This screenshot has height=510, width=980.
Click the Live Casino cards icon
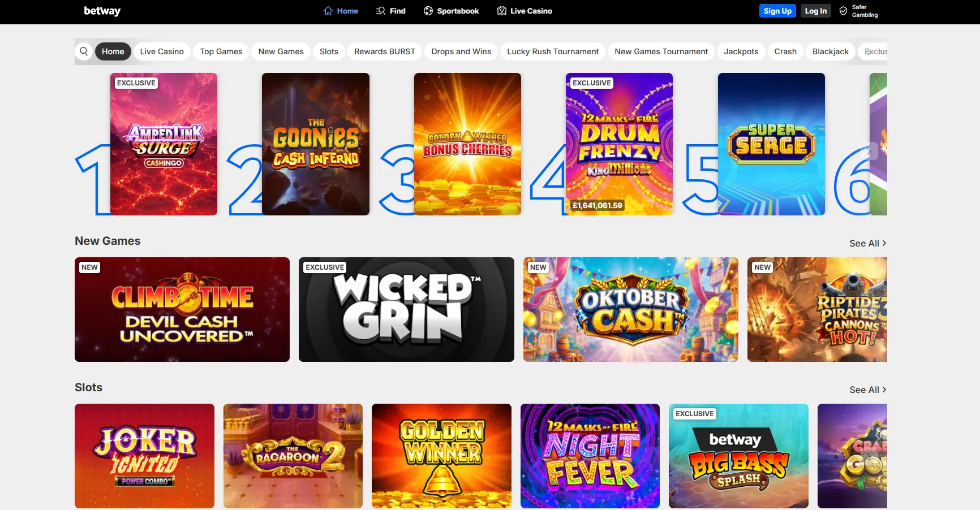[x=502, y=11]
